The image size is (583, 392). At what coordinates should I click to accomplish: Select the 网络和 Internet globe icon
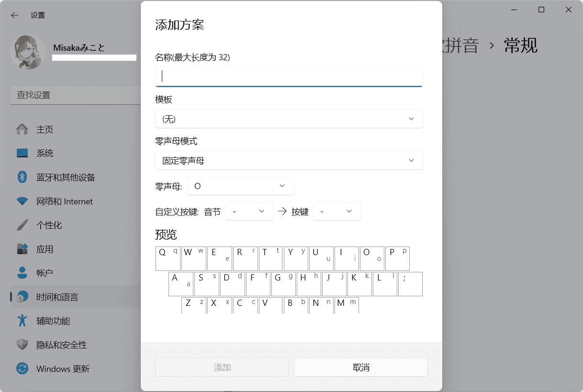(22, 201)
